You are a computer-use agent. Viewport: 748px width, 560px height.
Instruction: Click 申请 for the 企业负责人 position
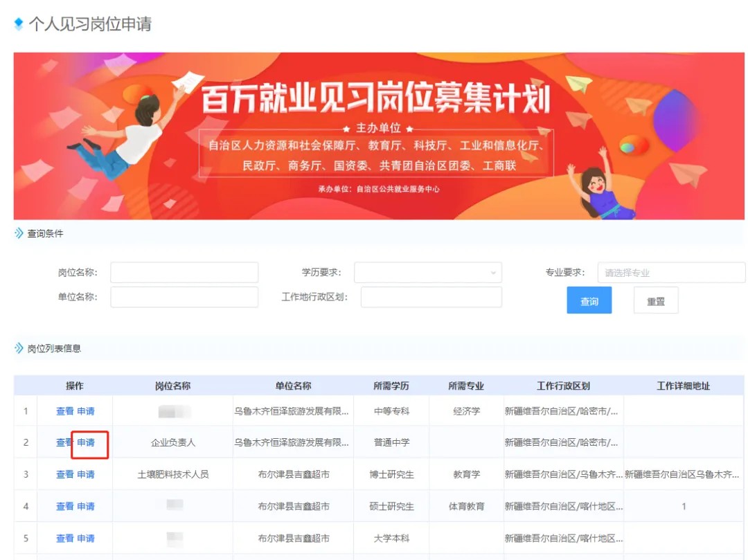tap(86, 443)
